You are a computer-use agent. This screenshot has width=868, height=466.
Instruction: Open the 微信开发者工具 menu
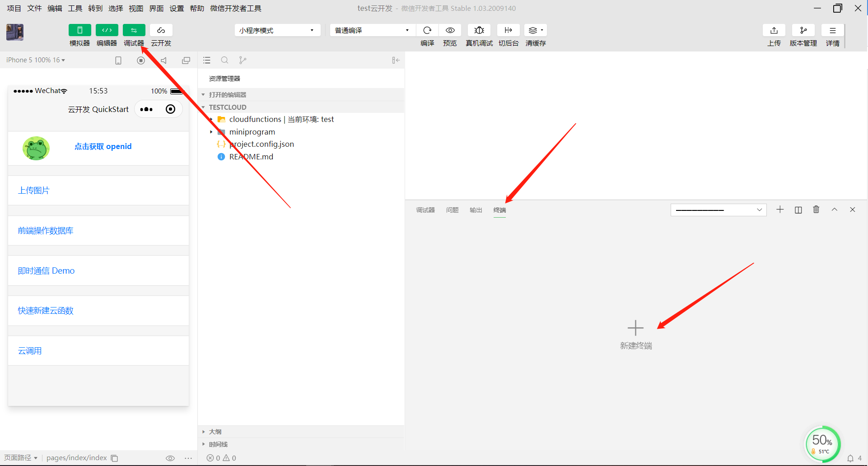(236, 8)
